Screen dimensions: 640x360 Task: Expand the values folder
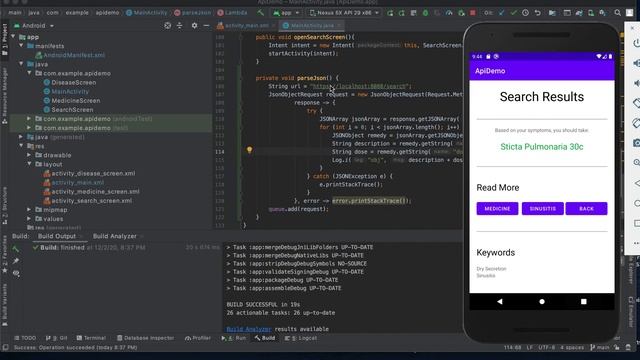29,219
